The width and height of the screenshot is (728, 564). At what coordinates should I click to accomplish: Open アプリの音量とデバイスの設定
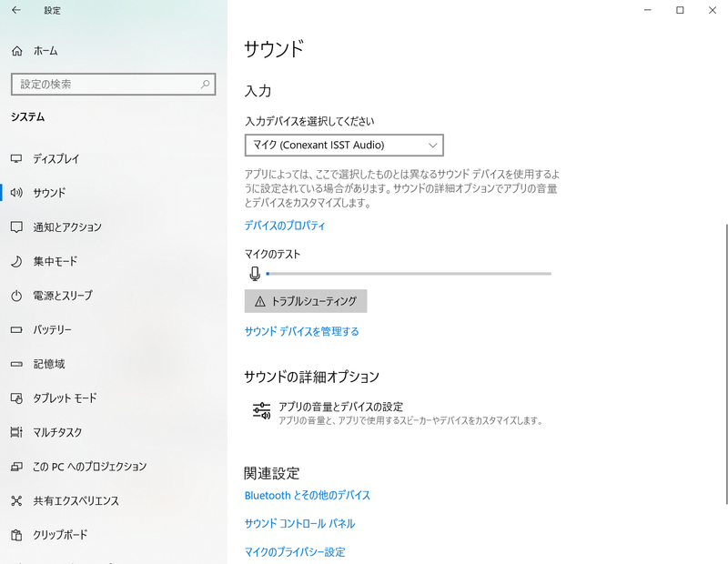pos(340,408)
